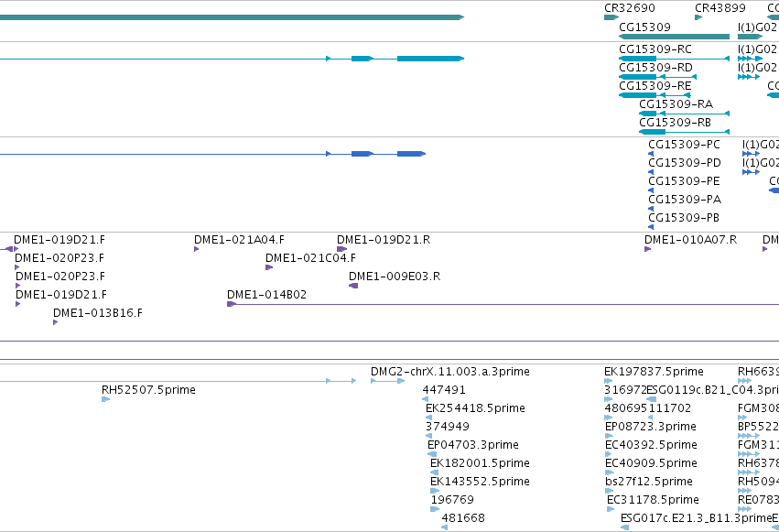Click DMG2-chrX.11.003.a.3prime EST label
Image resolution: width=779 pixels, height=532 pixels.
pyautogui.click(x=450, y=372)
